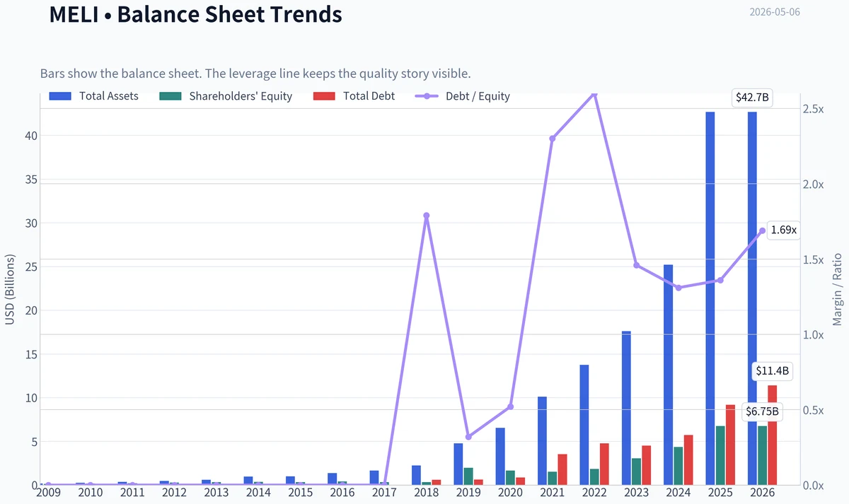
Task: Click the 2.5x tick on the ratio axis
Action: pyautogui.click(x=814, y=109)
